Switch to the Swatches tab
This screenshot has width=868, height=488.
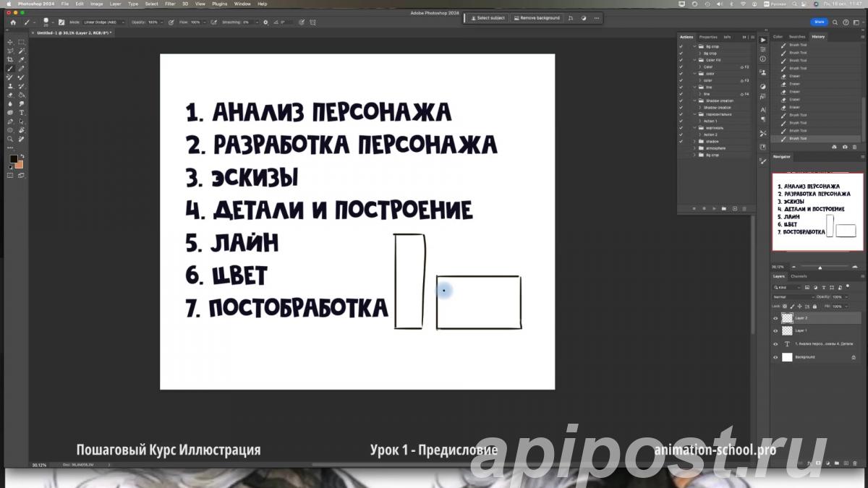click(x=797, y=37)
